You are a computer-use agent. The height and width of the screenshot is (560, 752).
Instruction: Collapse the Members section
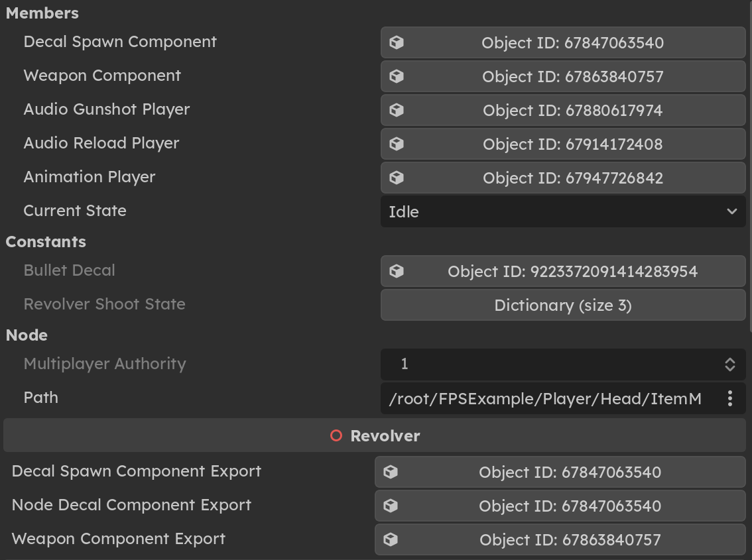tap(42, 13)
